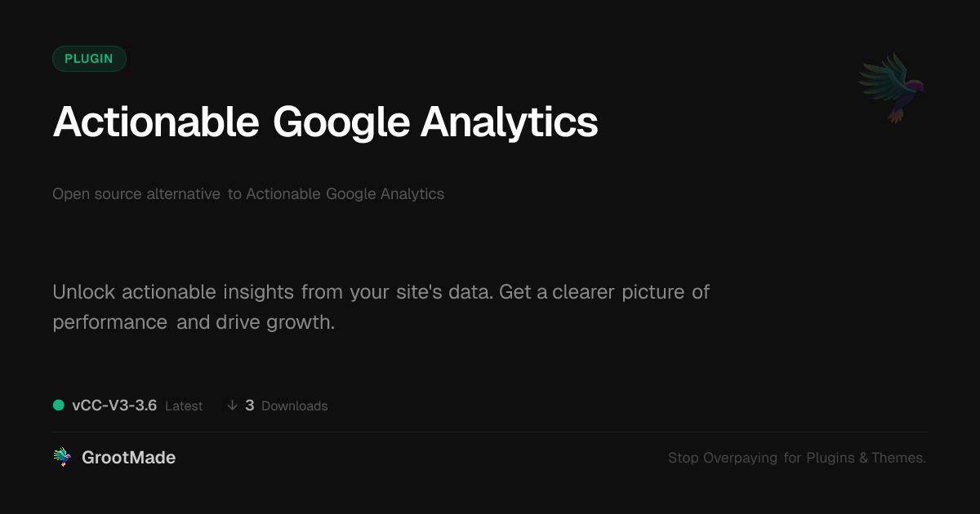
Task: Click "Themes." in the footer tagline
Action: pos(898,459)
